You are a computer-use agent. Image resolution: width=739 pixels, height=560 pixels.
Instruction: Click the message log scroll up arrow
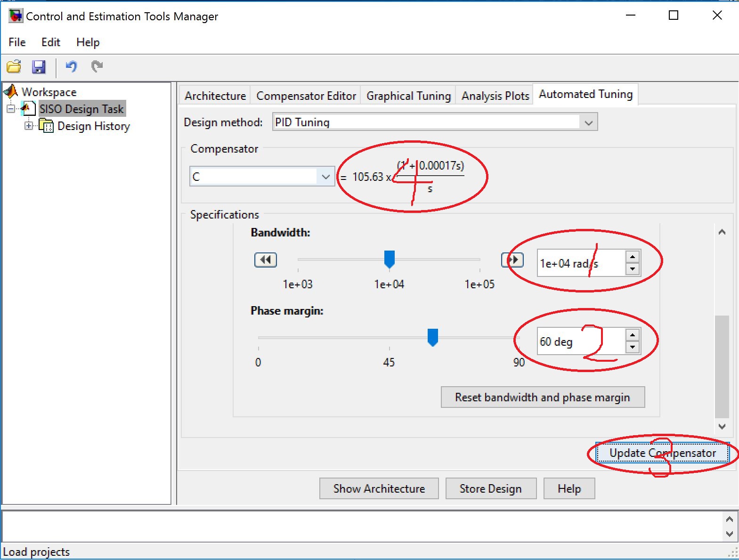pyautogui.click(x=730, y=519)
